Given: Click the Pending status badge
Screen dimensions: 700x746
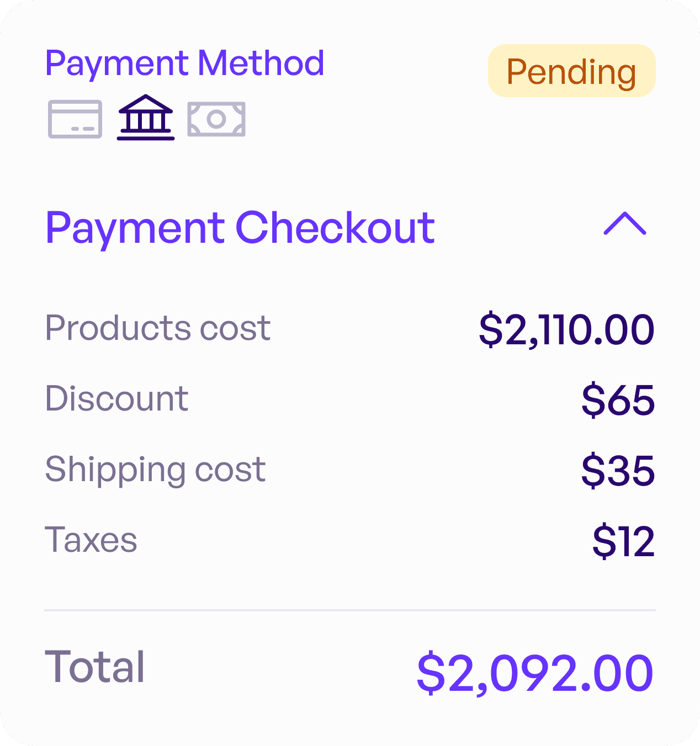Looking at the screenshot, I should pos(572,71).
